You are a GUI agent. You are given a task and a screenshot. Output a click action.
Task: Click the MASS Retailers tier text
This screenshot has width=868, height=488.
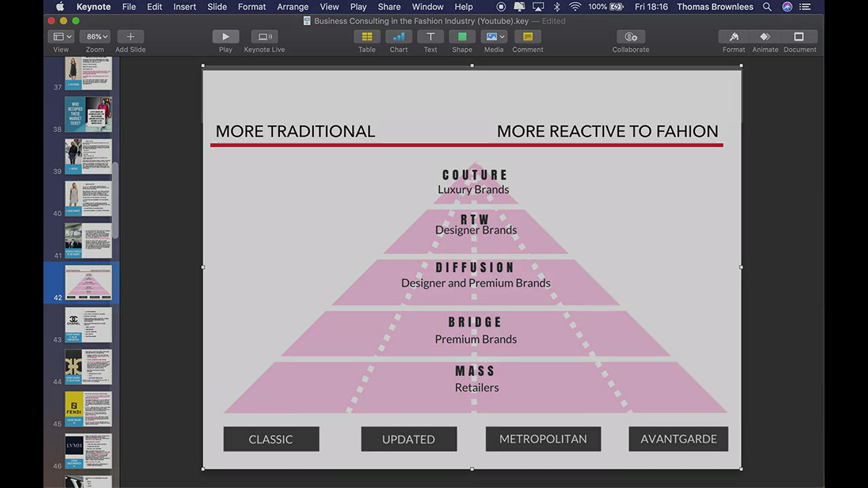(x=476, y=379)
